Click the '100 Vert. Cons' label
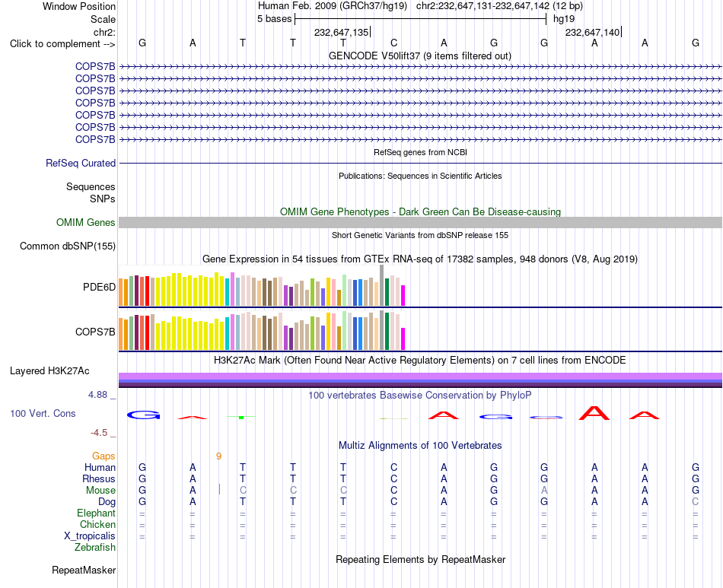 pyautogui.click(x=43, y=413)
